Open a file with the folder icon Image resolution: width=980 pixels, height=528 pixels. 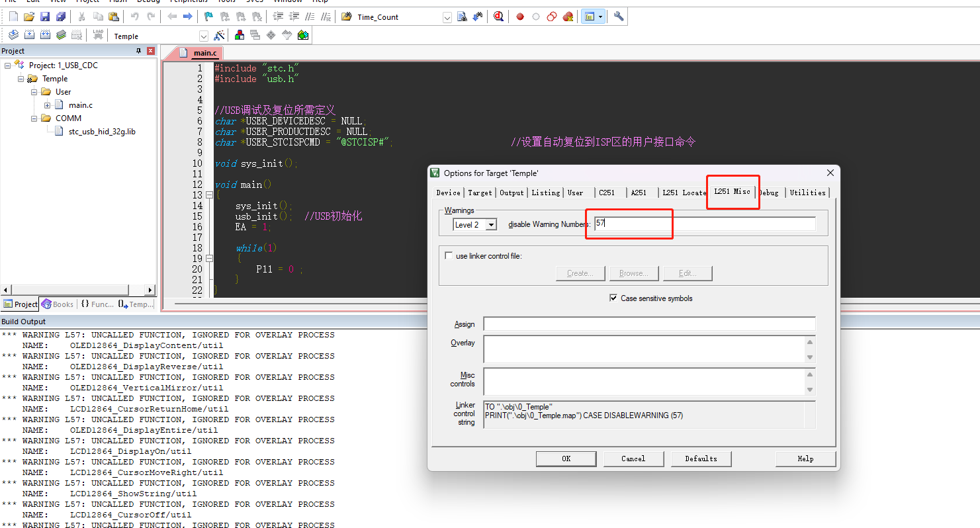pos(28,17)
